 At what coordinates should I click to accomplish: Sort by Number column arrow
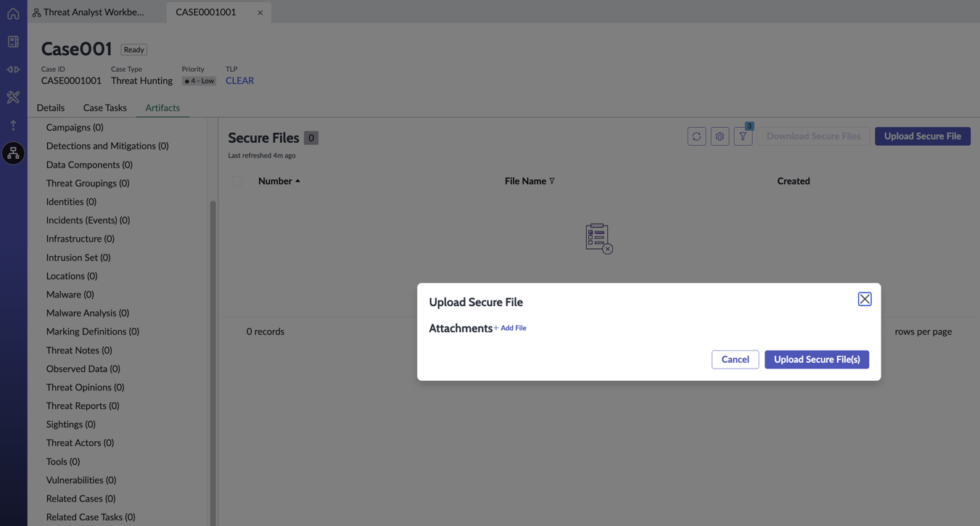297,181
